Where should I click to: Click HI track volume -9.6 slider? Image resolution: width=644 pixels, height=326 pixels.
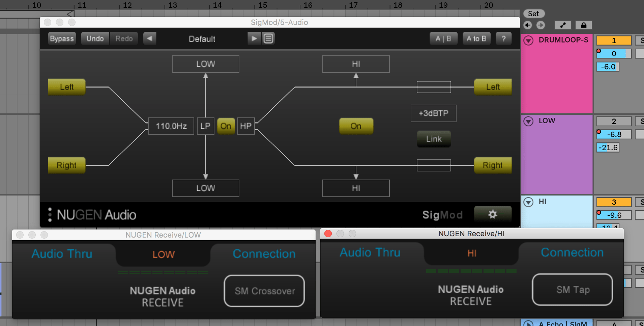614,215
